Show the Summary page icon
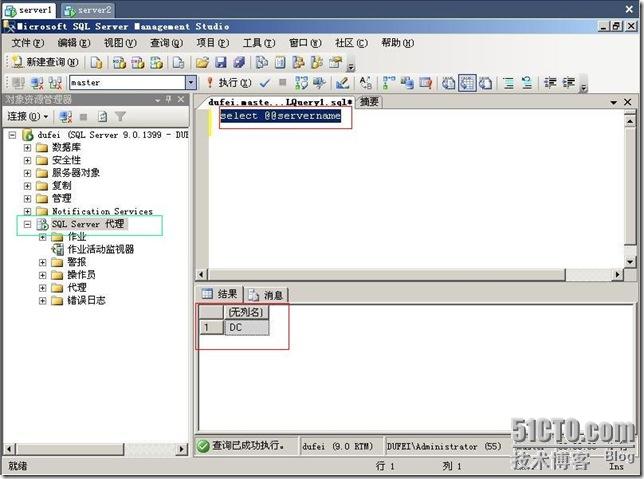644x479 pixels. pos(280,62)
